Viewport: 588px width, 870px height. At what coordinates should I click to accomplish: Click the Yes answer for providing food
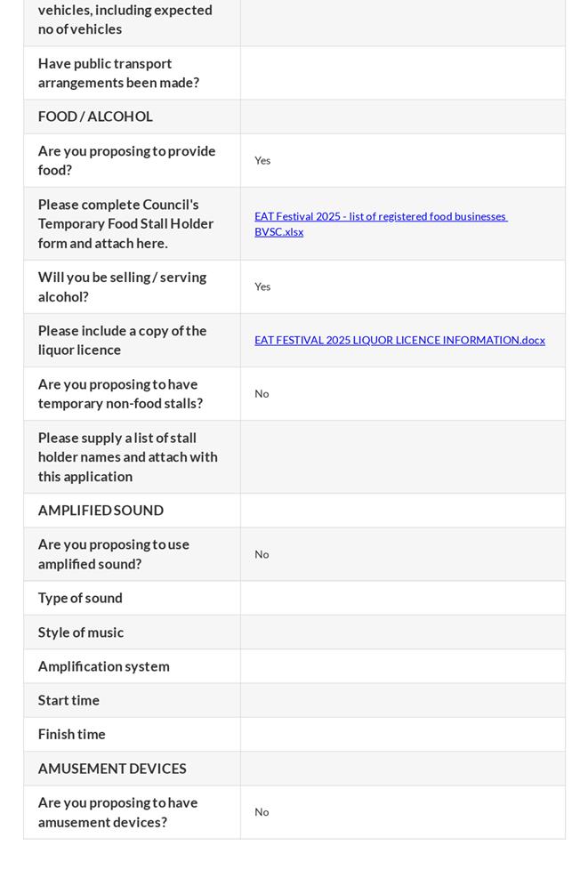coord(262,160)
